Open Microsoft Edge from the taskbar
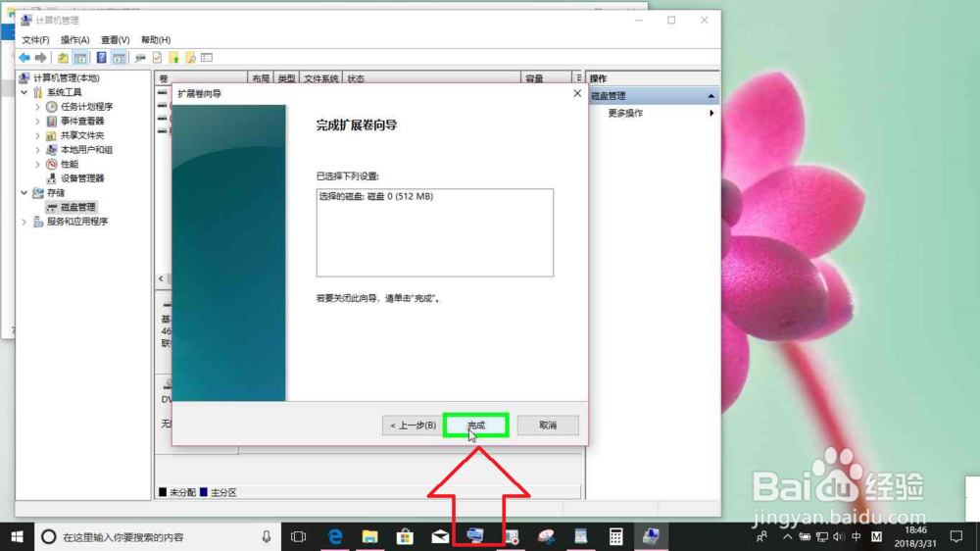980x551 pixels. tap(335, 536)
